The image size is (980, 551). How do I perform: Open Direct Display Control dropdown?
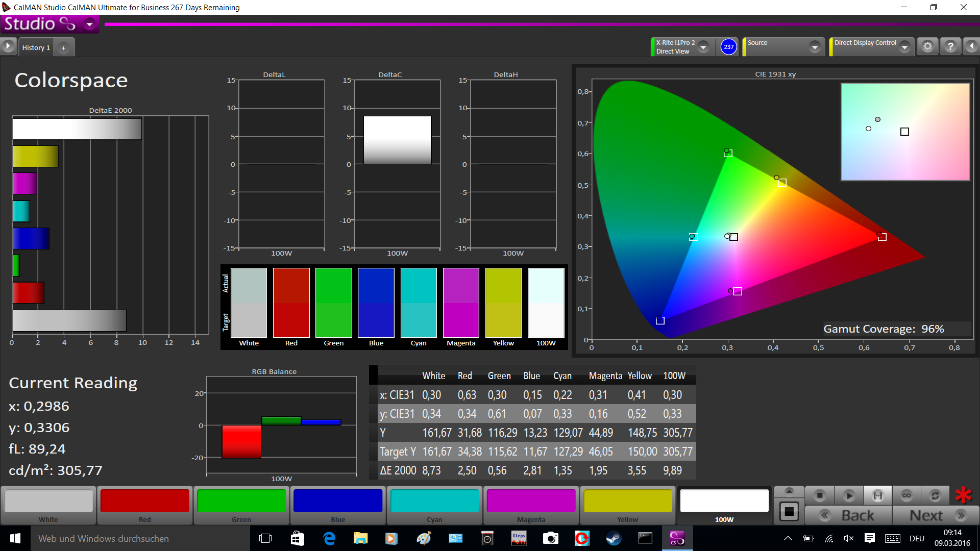[x=904, y=47]
